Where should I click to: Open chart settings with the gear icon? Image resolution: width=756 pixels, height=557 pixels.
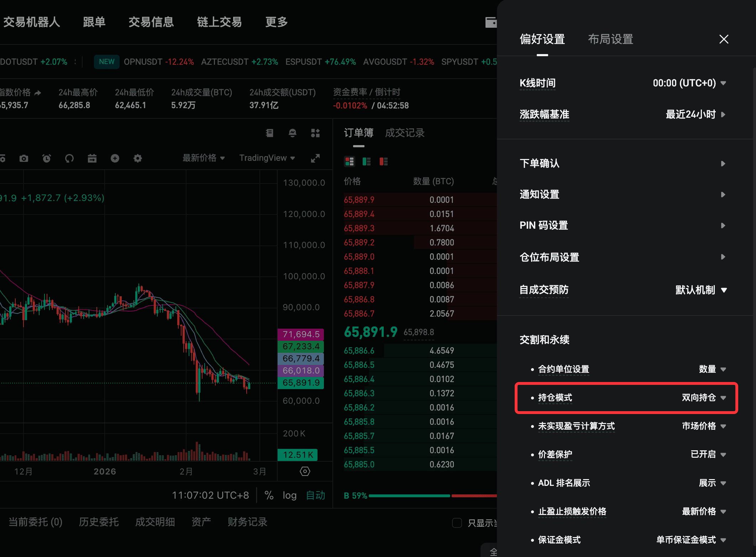click(137, 158)
